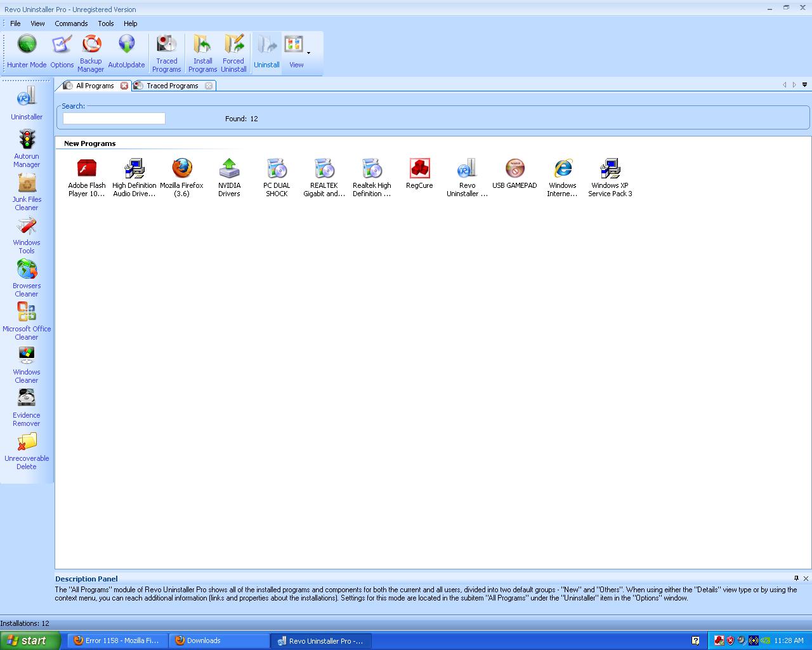The width and height of the screenshot is (812, 650).
Task: Select the Adobe Flash Player program
Action: (87, 178)
